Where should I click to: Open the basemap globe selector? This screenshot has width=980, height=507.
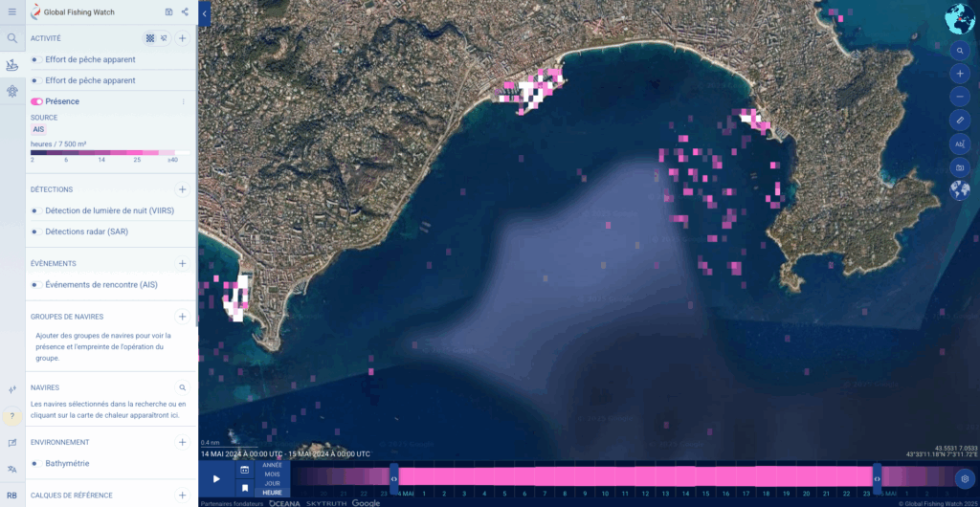coord(959,190)
